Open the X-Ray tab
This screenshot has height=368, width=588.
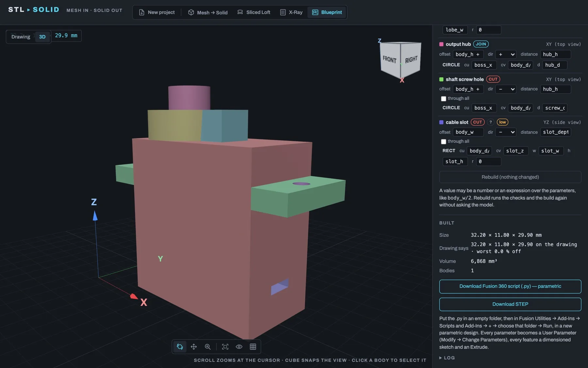[x=291, y=12]
